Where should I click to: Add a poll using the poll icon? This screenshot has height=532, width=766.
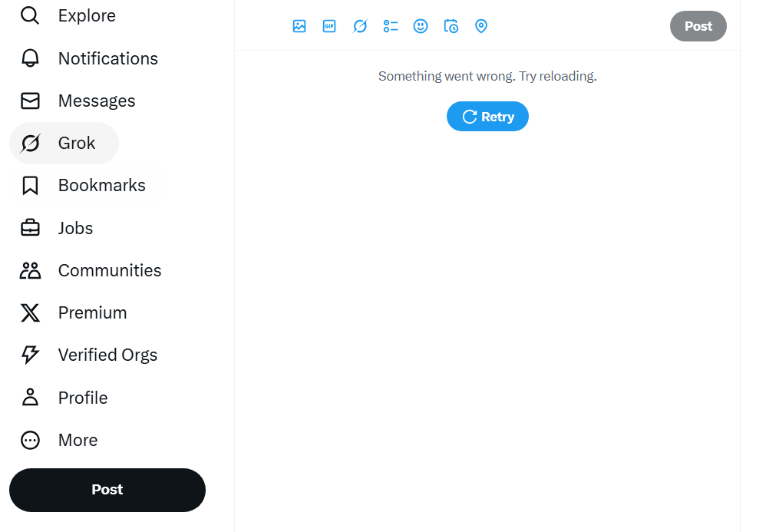point(391,26)
